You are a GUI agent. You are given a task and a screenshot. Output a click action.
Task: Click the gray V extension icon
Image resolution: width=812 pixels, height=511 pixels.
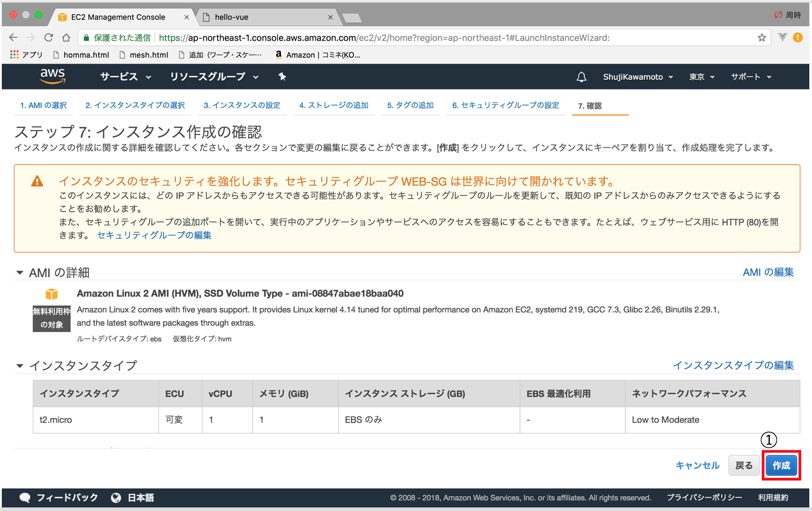782,38
